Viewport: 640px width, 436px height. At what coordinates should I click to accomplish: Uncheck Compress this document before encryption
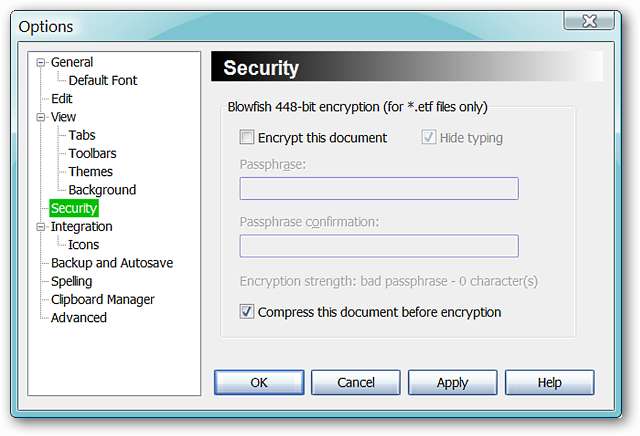[247, 312]
